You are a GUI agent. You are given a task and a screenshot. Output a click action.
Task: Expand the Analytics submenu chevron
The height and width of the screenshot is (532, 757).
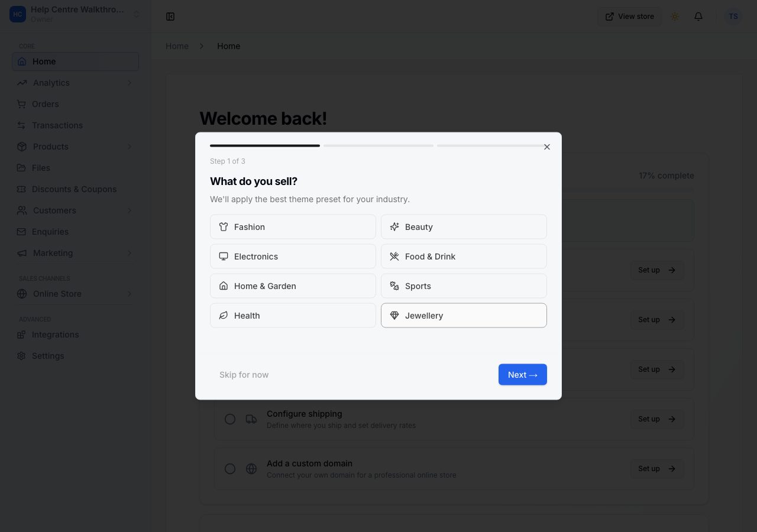pos(130,83)
